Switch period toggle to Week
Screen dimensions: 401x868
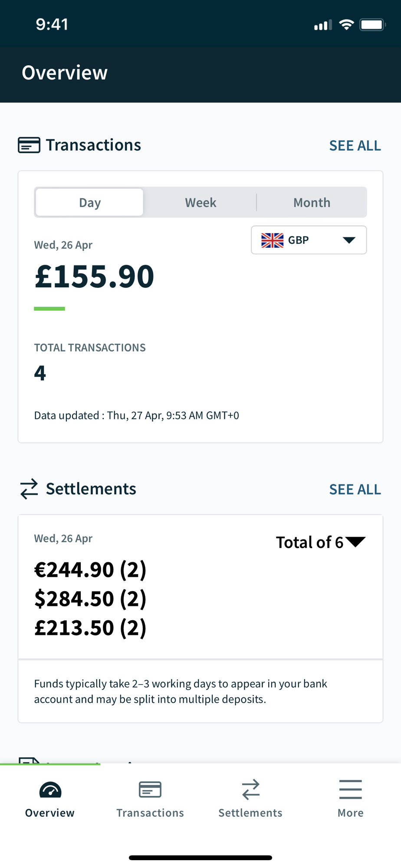point(200,202)
